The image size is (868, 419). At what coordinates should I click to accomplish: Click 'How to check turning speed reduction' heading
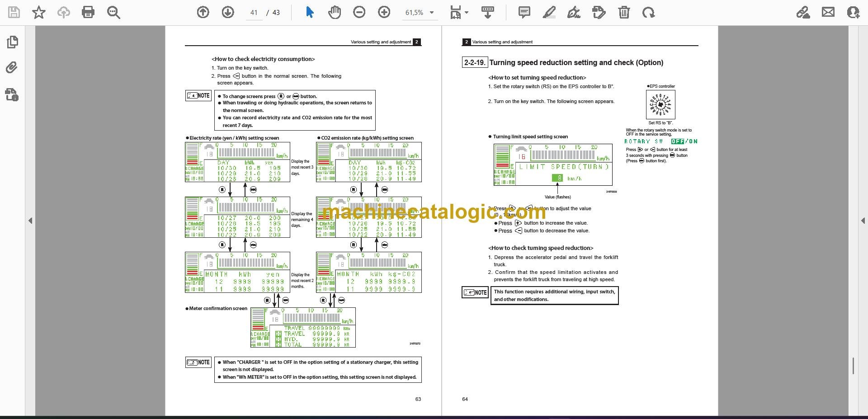tap(541, 248)
